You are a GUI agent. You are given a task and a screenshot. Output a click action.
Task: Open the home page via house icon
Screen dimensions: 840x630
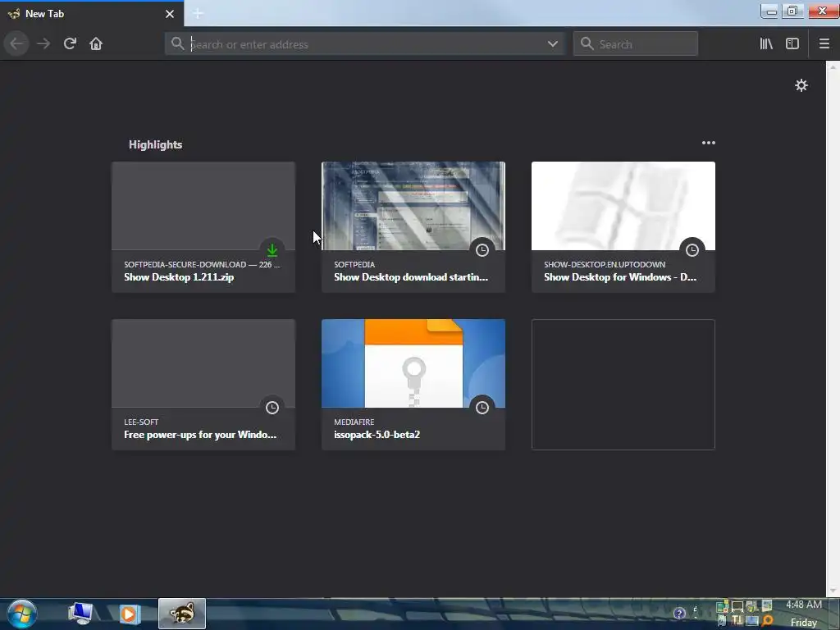point(96,43)
